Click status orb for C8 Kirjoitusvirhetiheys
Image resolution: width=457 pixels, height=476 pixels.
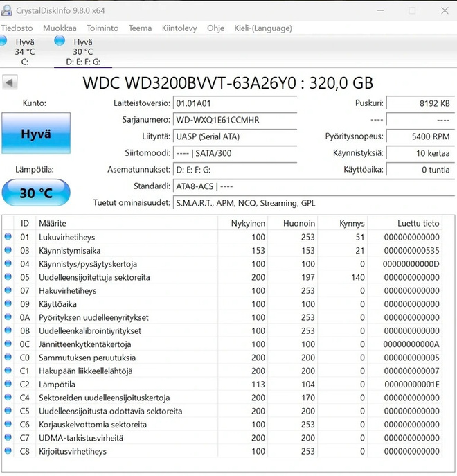[8, 450]
